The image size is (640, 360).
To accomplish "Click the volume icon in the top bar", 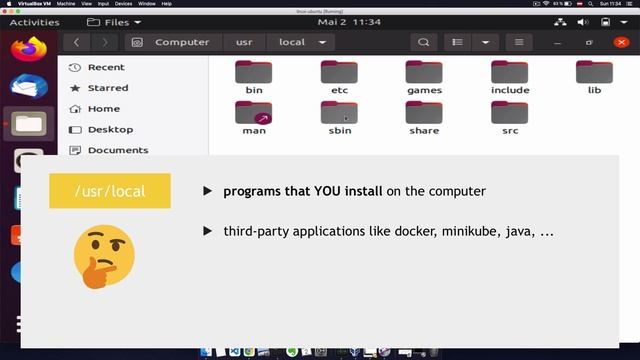I will click(x=582, y=22).
